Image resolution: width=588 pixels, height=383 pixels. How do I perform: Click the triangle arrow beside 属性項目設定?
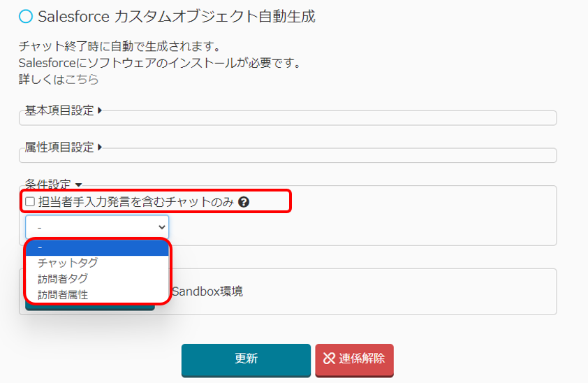[100, 147]
